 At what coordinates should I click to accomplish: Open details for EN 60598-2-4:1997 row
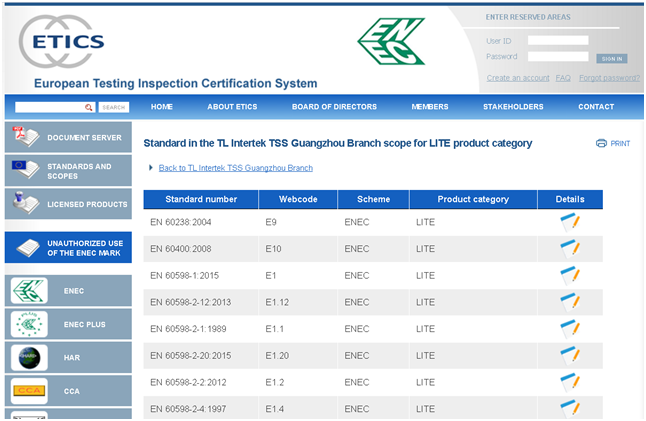click(x=570, y=409)
